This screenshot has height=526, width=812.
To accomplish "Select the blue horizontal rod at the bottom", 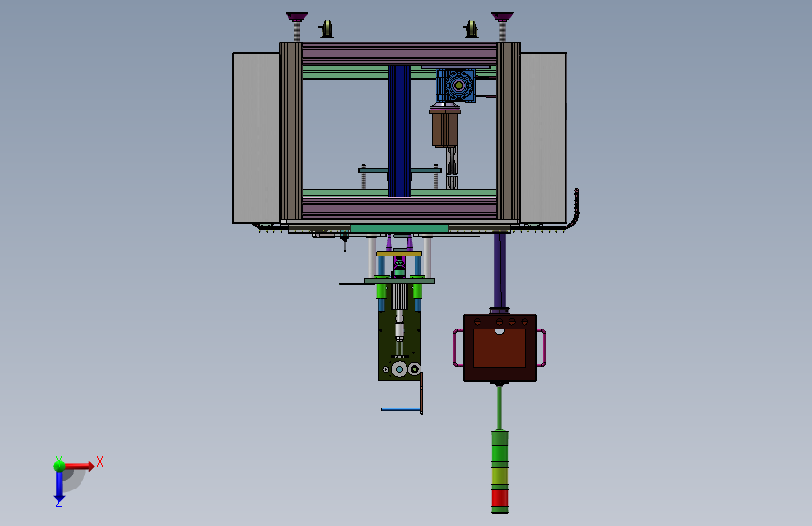I will (400, 410).
